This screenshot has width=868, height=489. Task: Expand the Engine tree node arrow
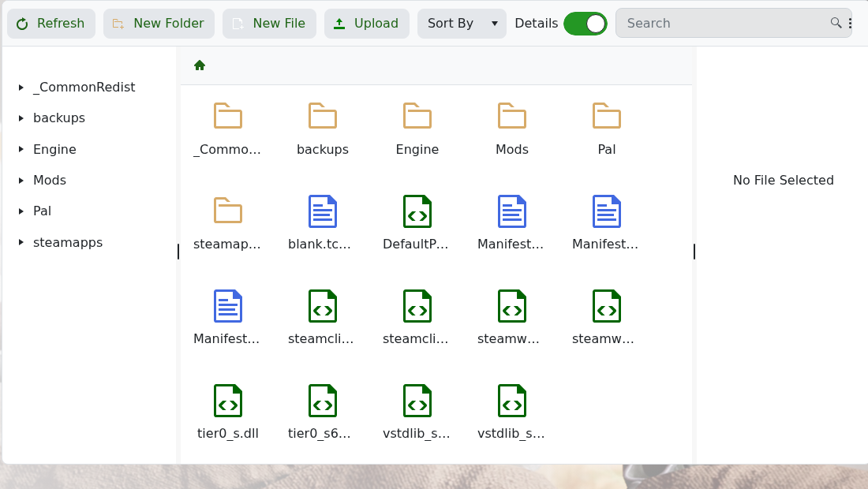[x=21, y=149]
